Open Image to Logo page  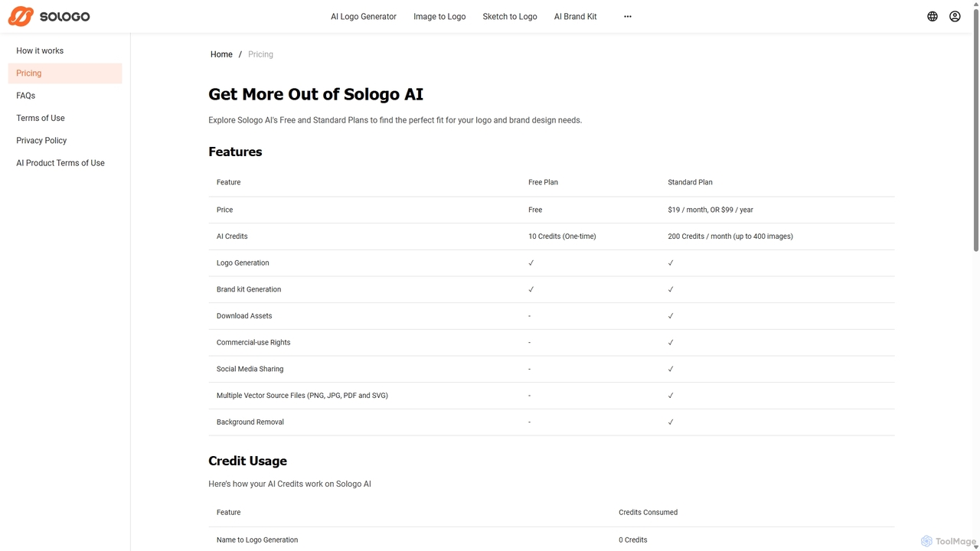439,16
